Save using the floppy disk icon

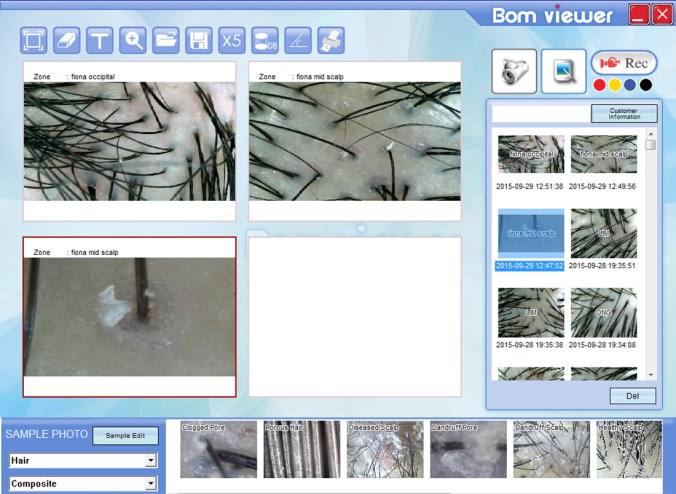[x=199, y=41]
